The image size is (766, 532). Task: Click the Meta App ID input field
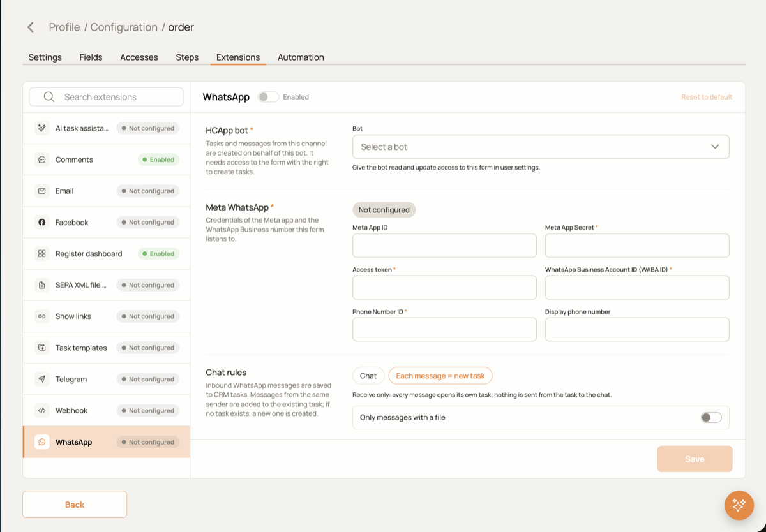pos(444,246)
